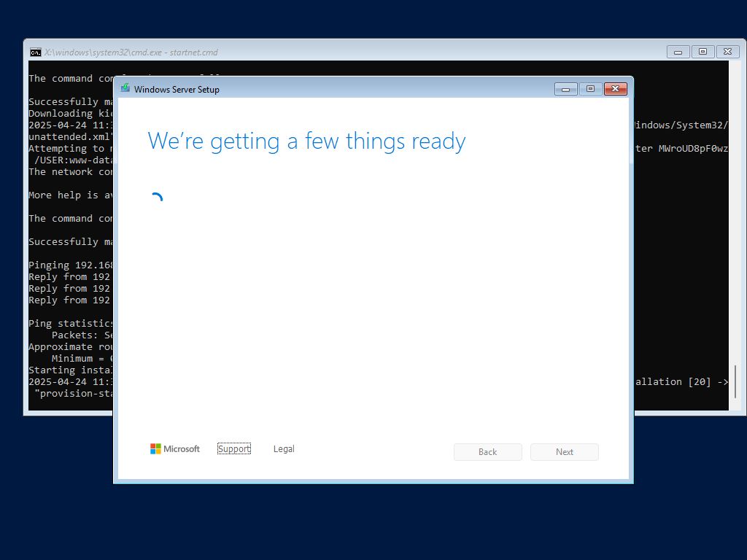Click the 'Approximate rou' line in cmd window
Screen dimensions: 747x560
[x=71, y=346]
